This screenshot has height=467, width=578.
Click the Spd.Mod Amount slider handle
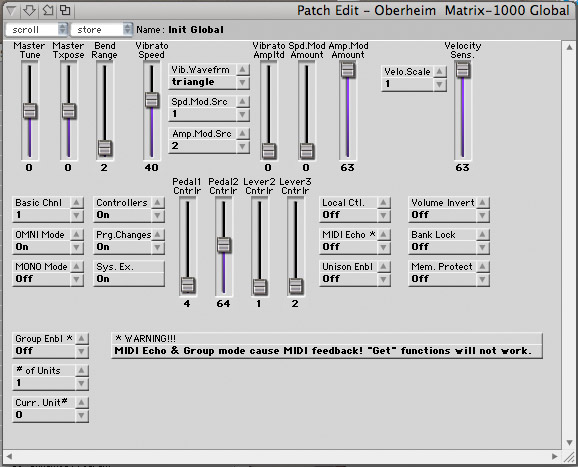click(307, 151)
